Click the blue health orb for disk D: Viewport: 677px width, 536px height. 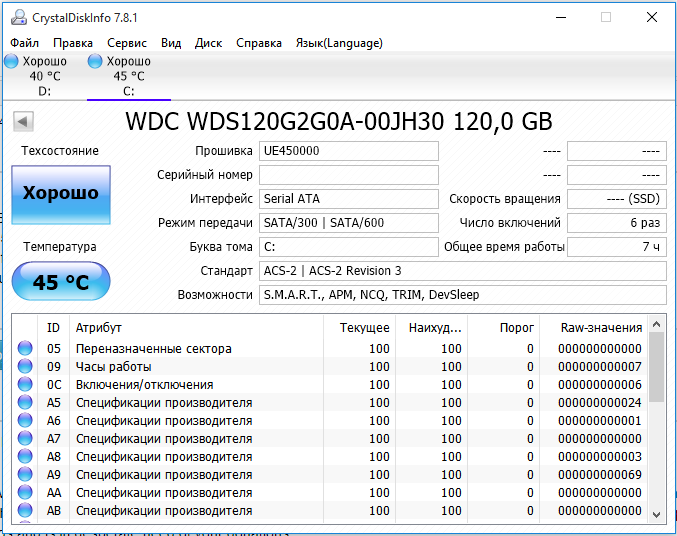(11, 62)
